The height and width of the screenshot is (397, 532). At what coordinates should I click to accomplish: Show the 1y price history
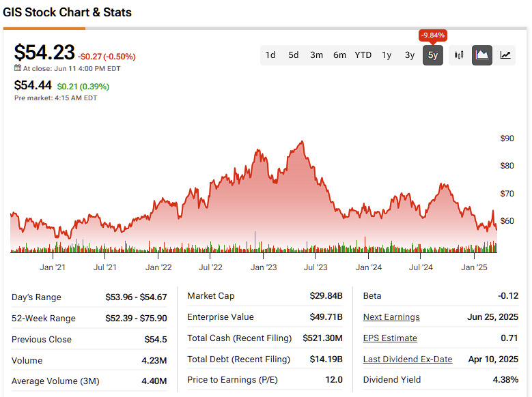click(x=387, y=55)
